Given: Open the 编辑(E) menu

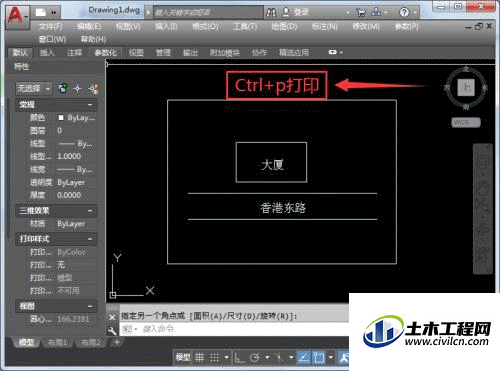Looking at the screenshot, I should (89, 26).
